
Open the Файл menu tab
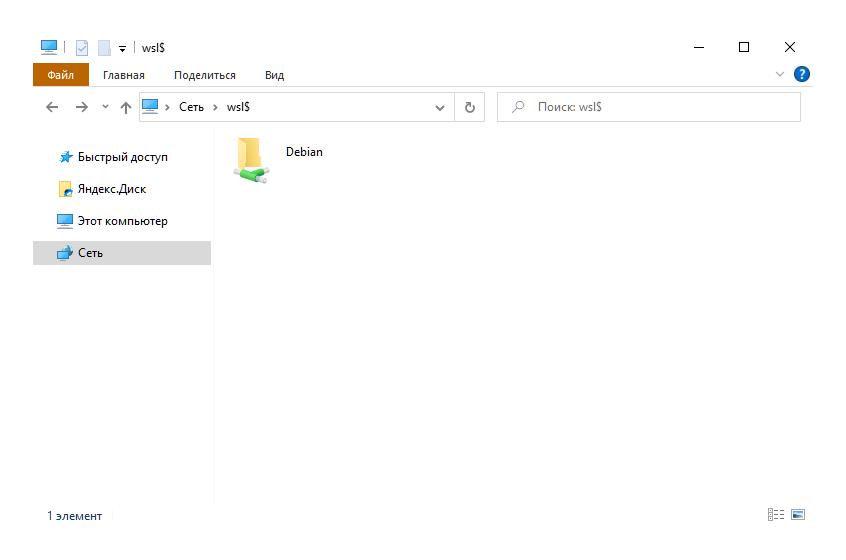(60, 75)
